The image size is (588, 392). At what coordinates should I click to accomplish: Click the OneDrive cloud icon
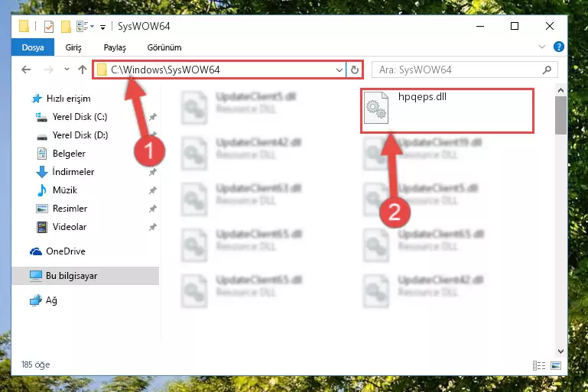(36, 251)
